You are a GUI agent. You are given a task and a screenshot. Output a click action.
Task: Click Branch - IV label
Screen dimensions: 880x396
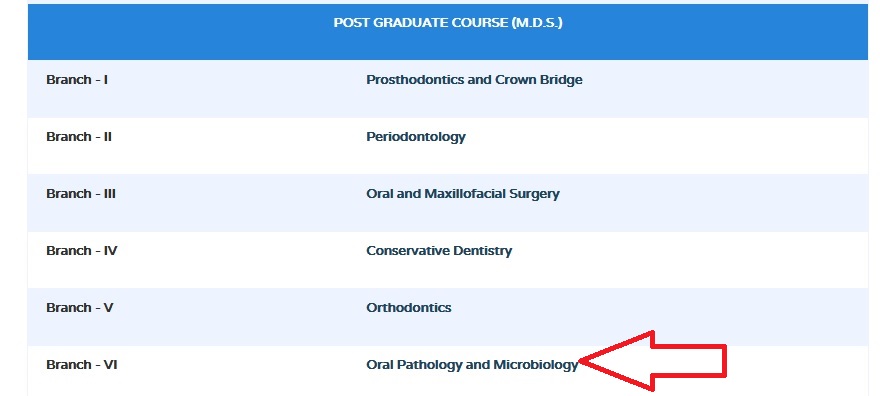[x=81, y=251]
